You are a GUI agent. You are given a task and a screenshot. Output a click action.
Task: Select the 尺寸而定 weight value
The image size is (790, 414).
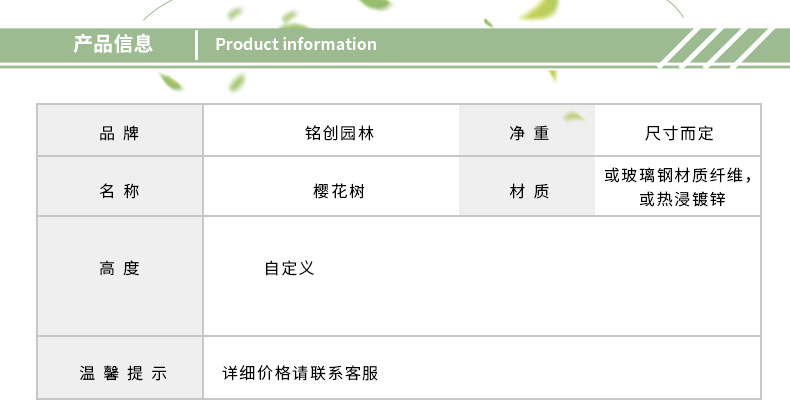click(x=679, y=133)
